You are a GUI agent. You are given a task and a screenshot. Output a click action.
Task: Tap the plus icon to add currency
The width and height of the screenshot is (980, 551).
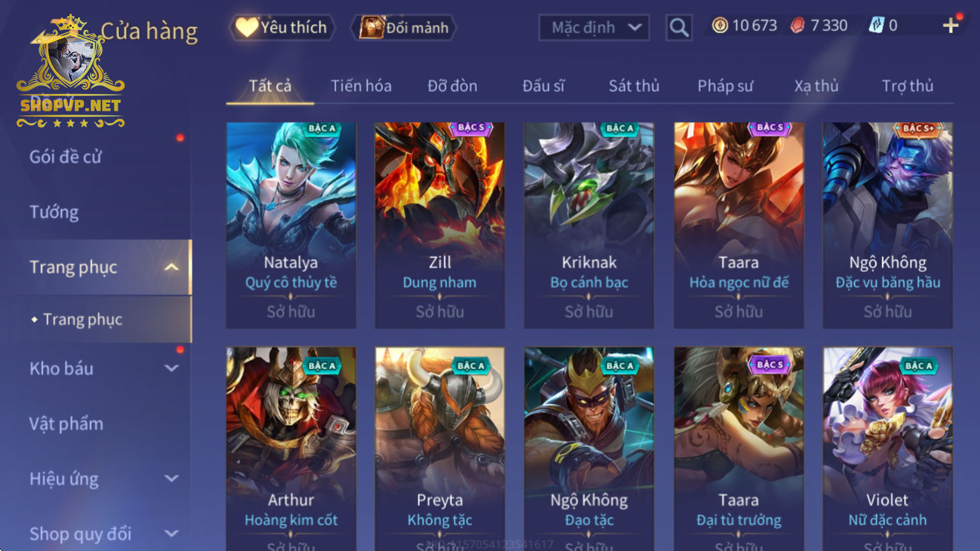click(950, 26)
